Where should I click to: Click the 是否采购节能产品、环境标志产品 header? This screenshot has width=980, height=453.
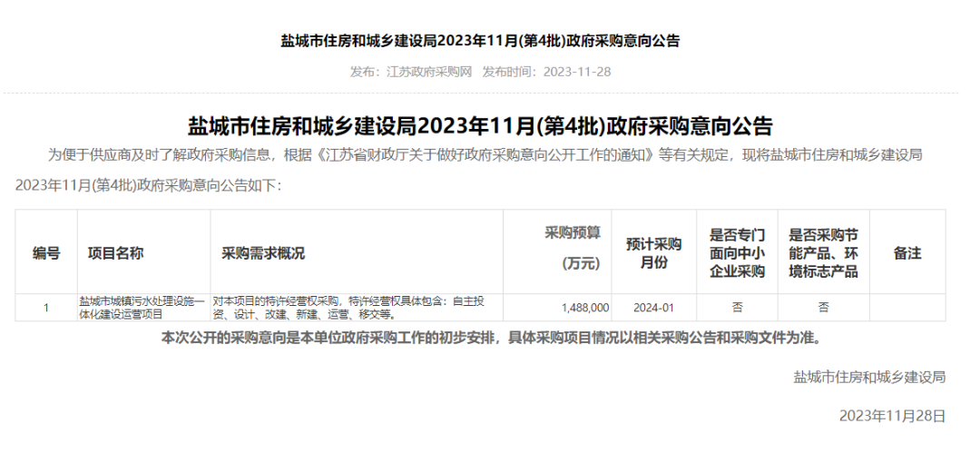click(x=823, y=253)
